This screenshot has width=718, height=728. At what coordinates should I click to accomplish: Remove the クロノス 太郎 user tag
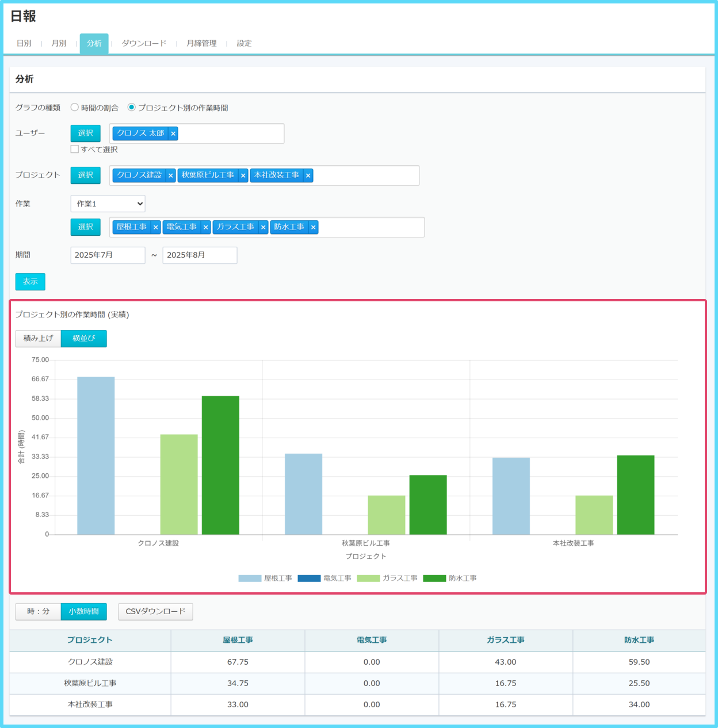pyautogui.click(x=173, y=133)
